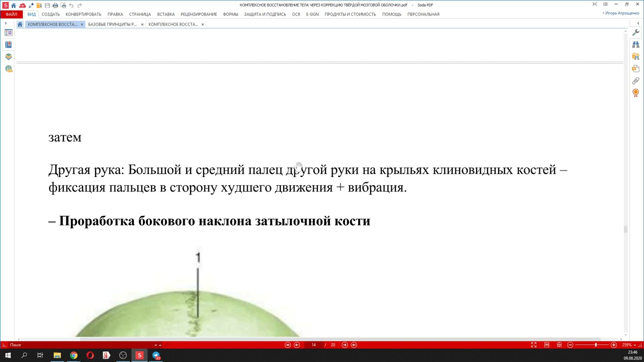Go to first page using status bar button
Image resolution: width=644 pixels, height=362 pixels.
coord(288,345)
